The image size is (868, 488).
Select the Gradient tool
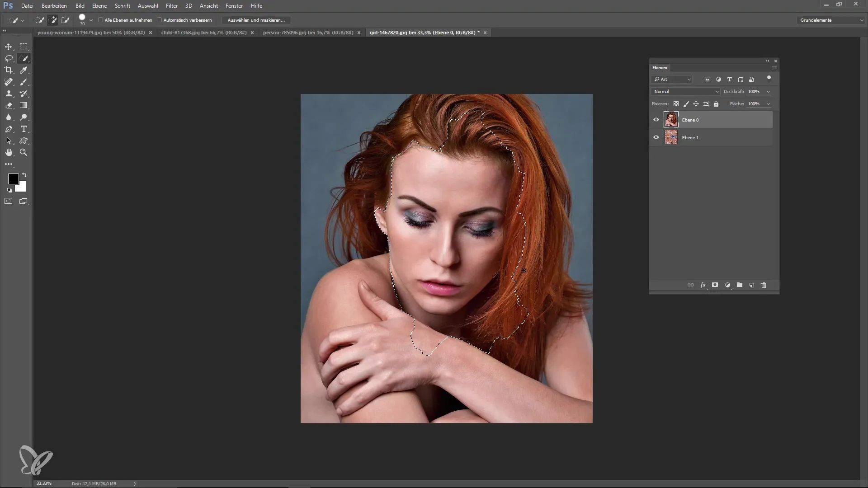(x=24, y=105)
